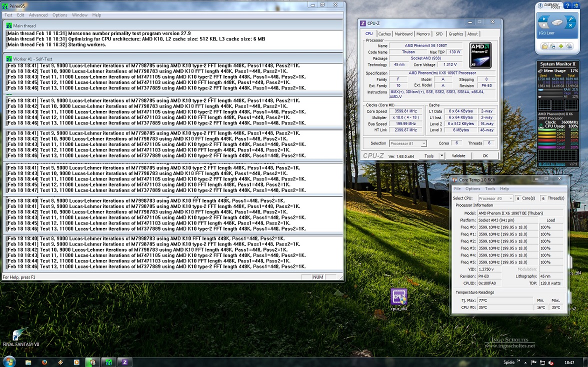This screenshot has height=367, width=588.
Task: Switch to CPU-Z Mainboard tab
Action: click(403, 33)
